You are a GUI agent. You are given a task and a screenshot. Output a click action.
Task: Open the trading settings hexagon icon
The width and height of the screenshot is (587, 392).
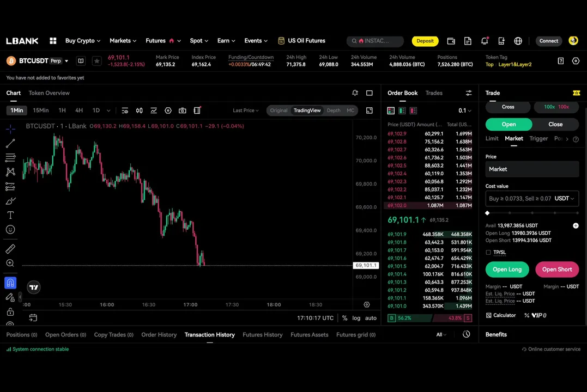(576, 60)
